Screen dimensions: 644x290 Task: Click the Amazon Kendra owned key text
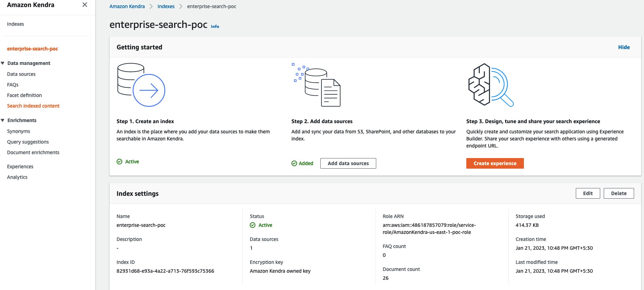click(x=280, y=271)
